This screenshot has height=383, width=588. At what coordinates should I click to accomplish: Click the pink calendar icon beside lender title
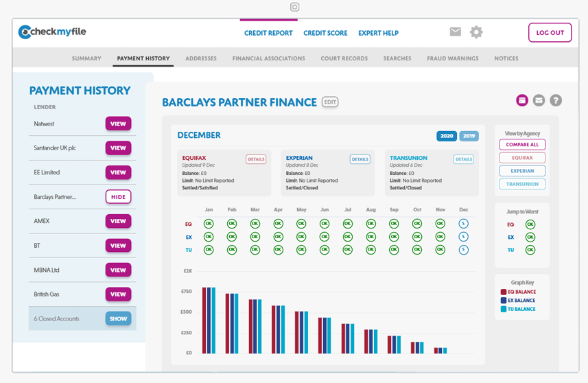click(x=522, y=100)
